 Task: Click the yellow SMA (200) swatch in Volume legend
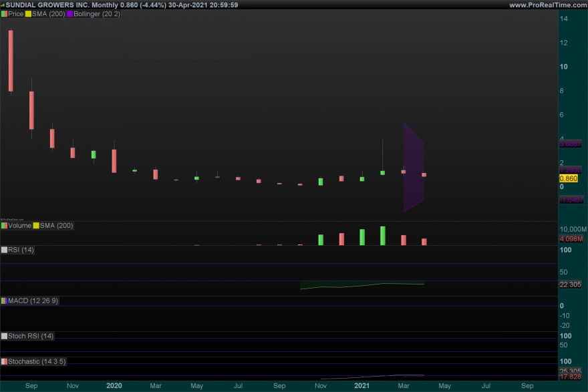[x=36, y=226]
